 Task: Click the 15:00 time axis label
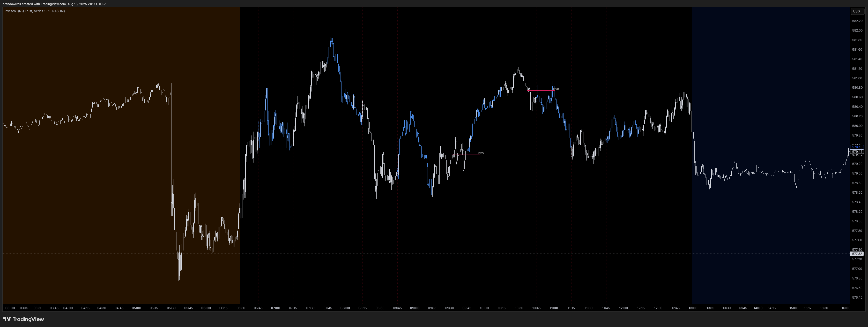(794, 308)
